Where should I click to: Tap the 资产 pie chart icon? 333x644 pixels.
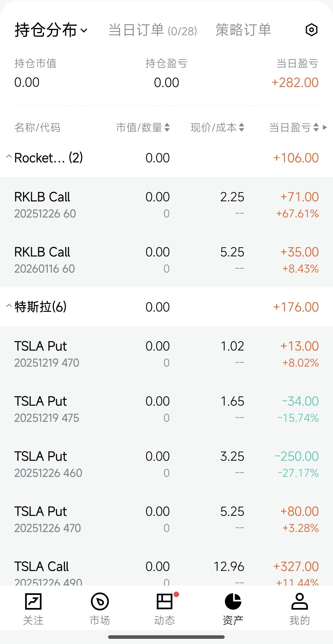click(233, 601)
